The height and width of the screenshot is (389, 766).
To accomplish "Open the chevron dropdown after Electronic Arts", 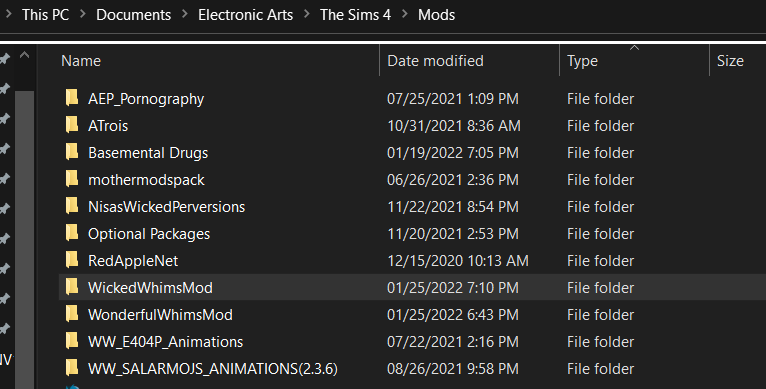I will (x=307, y=15).
